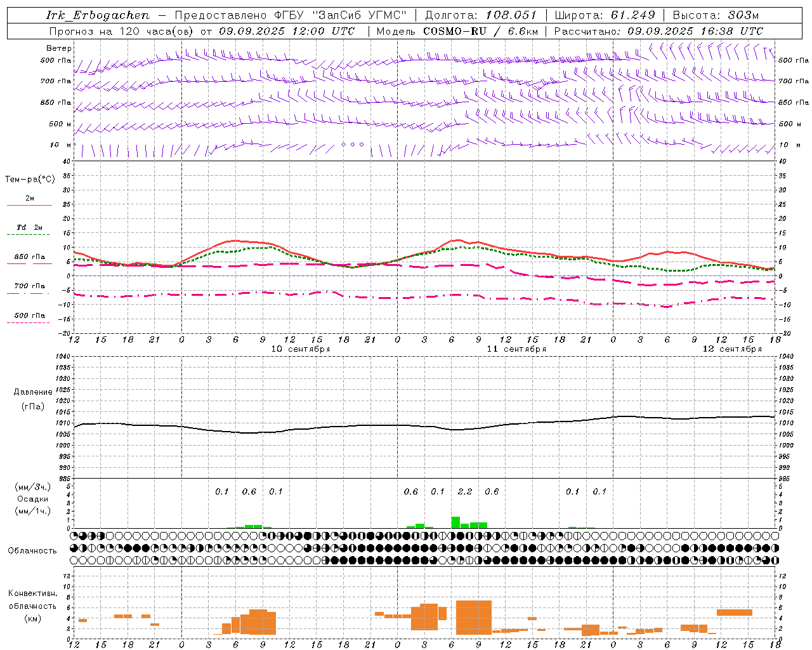Select the 40 tick on left temperature axis
Image resolution: width=812 pixels, height=650 pixels.
coord(66,161)
